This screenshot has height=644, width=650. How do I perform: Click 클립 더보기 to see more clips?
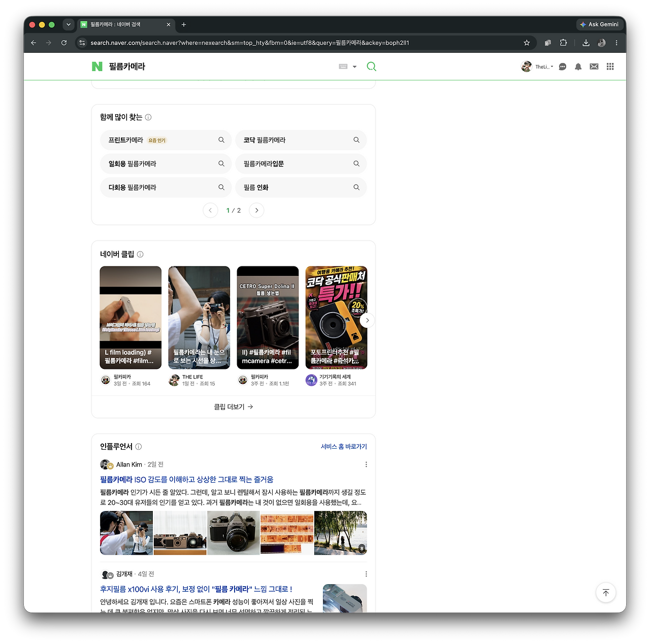pyautogui.click(x=234, y=406)
